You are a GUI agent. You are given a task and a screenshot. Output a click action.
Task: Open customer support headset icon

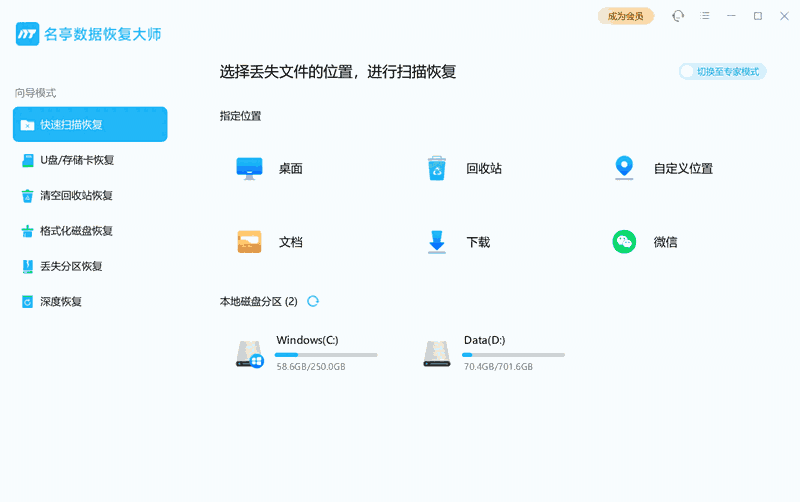tap(678, 16)
